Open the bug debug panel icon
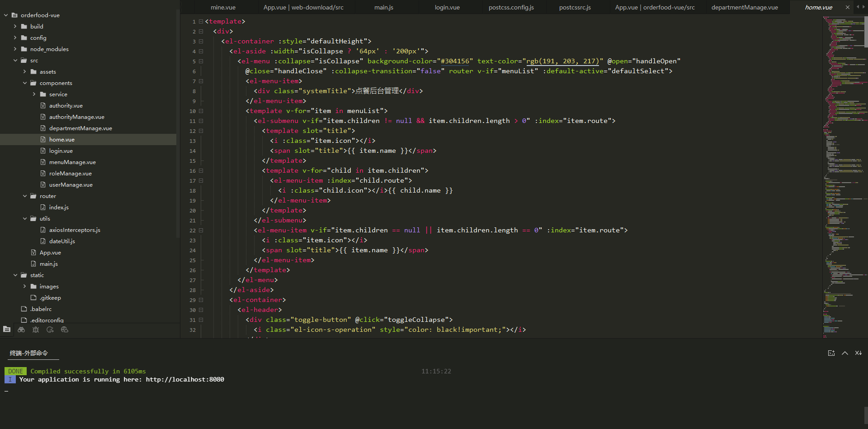The height and width of the screenshot is (429, 868). click(x=36, y=330)
